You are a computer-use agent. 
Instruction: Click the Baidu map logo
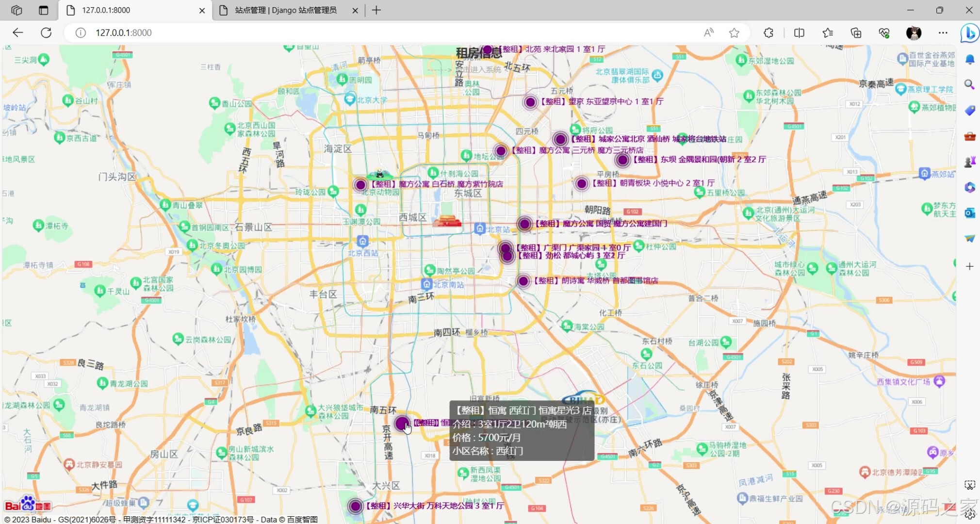28,505
